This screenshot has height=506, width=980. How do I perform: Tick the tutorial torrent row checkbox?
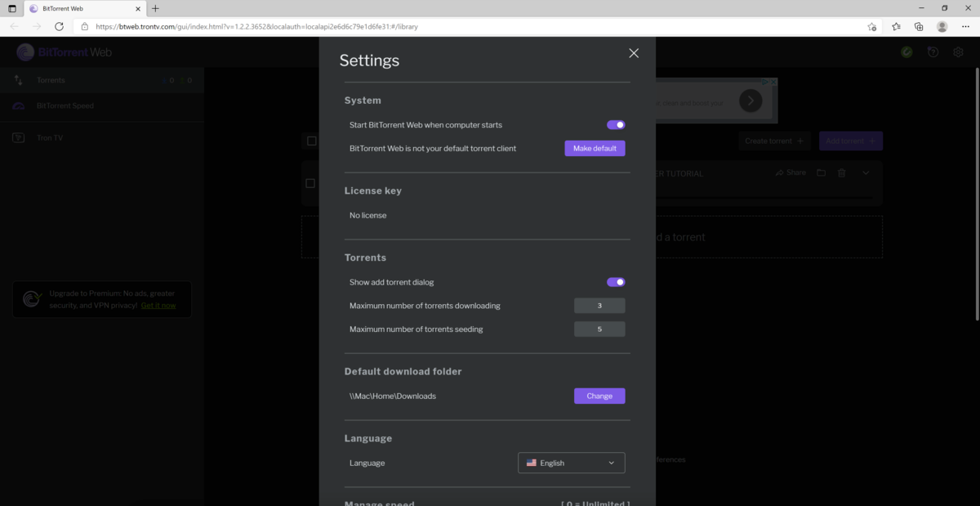(310, 183)
